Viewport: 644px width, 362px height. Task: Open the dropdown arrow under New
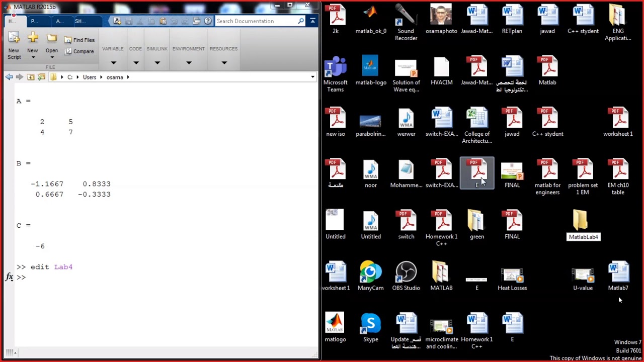(x=33, y=57)
